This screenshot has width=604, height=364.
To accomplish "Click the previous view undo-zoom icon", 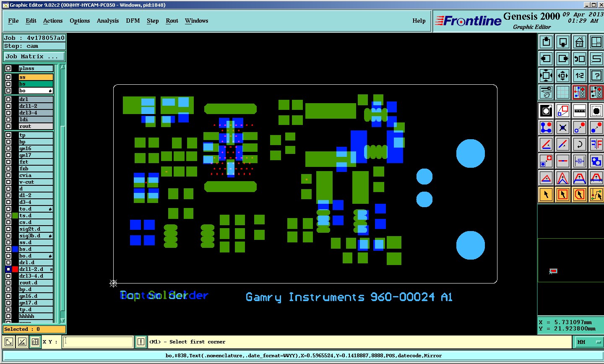I will click(580, 59).
